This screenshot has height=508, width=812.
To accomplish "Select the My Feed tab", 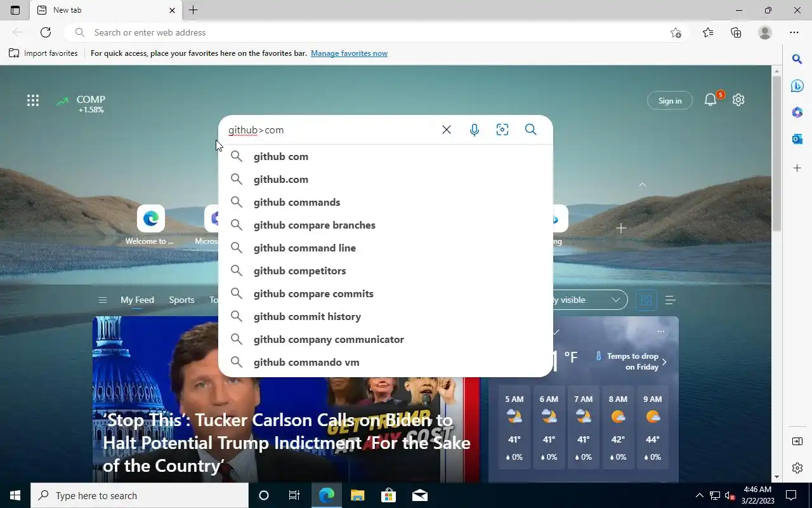I will [x=137, y=300].
